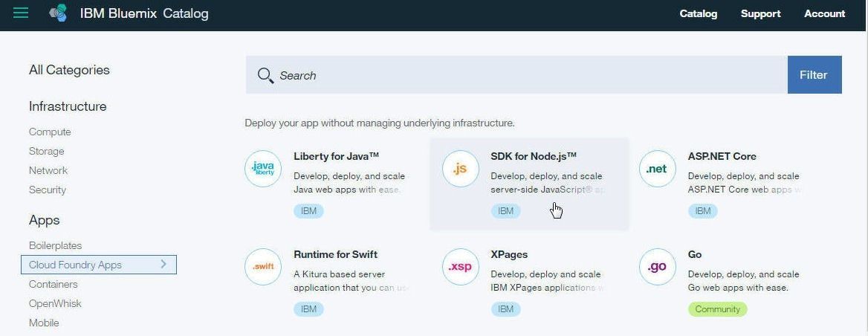Screen dimensions: 868x336
Task: Click IBM tag under SDK for Node.js
Action: coord(505,211)
